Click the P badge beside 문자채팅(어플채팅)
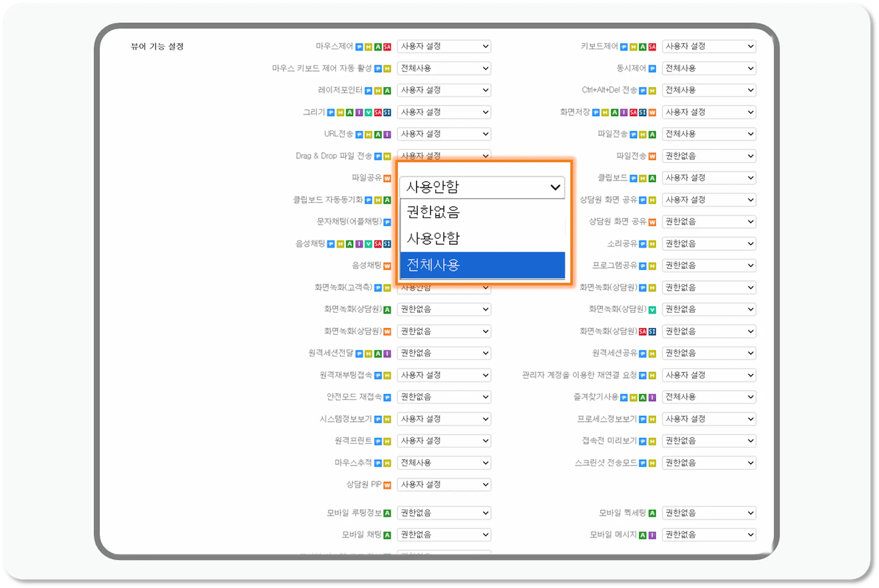This screenshot has height=588, width=879. [x=387, y=221]
